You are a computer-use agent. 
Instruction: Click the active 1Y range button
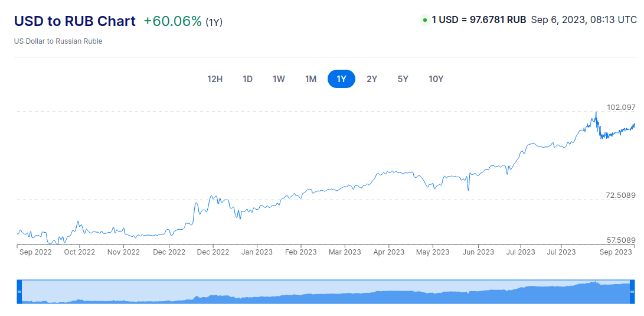(x=341, y=79)
